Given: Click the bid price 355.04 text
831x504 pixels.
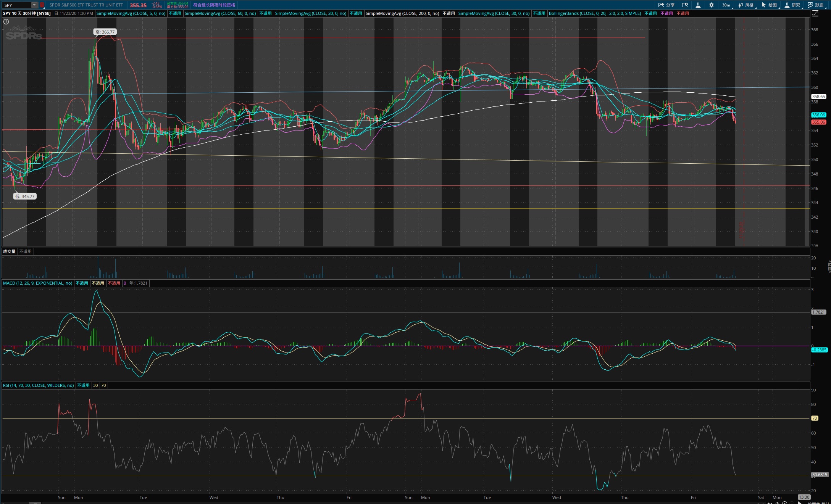Looking at the screenshot, I should click(177, 3).
